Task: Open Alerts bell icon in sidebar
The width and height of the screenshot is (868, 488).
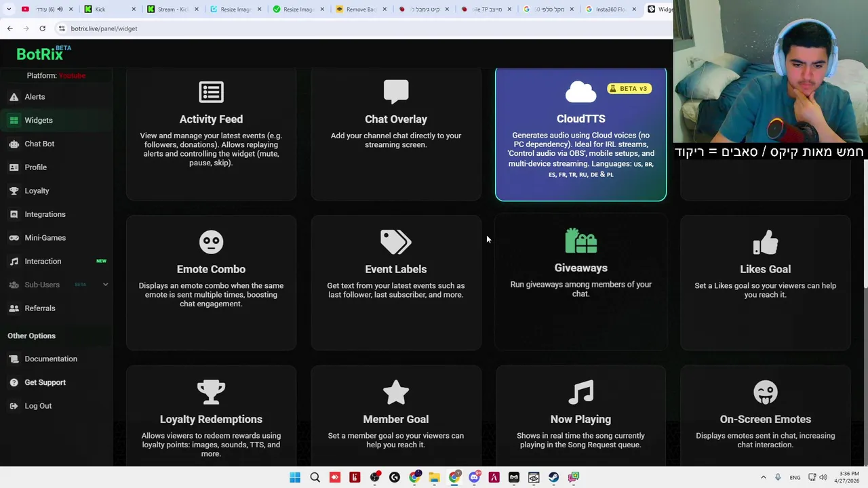Action: point(14,97)
